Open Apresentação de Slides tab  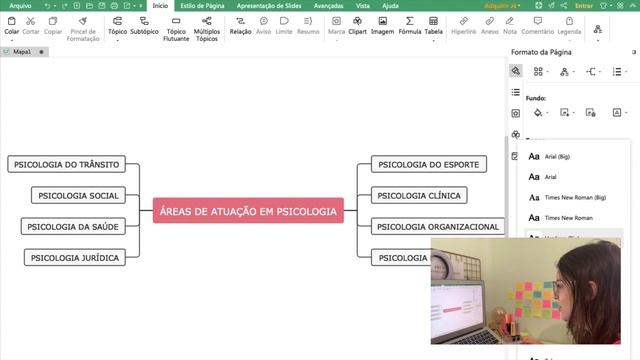click(269, 6)
